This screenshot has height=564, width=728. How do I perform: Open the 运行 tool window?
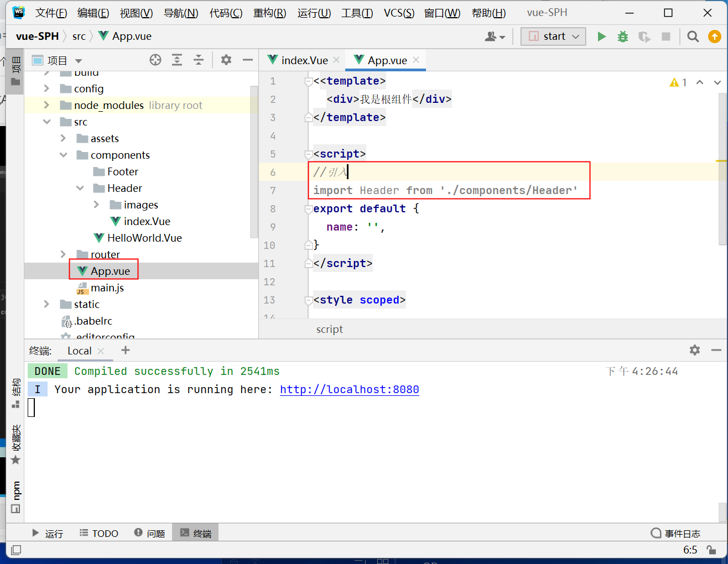tap(47, 534)
